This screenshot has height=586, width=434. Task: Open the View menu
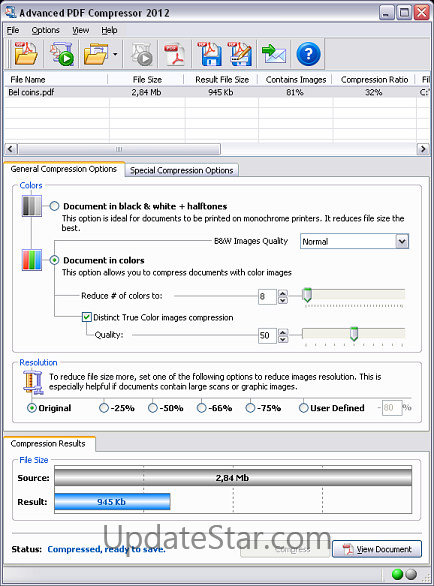(80, 30)
